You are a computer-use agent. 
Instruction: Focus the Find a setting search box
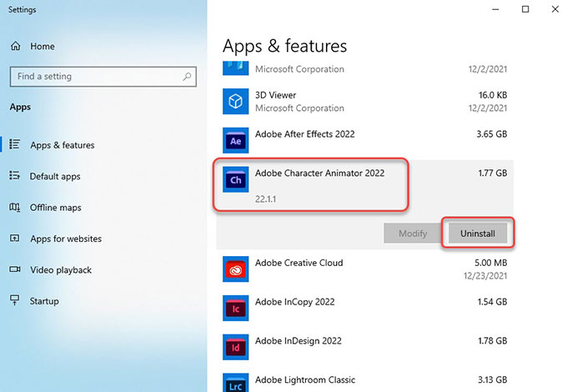coord(103,76)
